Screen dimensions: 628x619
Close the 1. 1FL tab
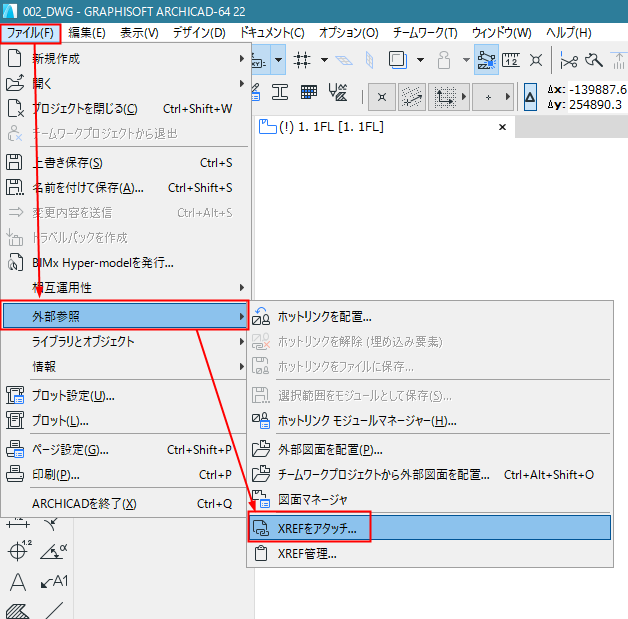click(502, 127)
